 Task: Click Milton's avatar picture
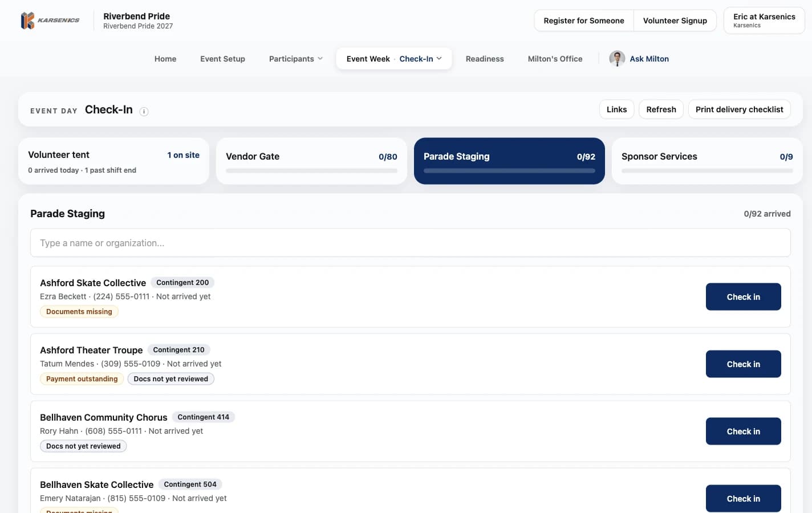point(617,59)
